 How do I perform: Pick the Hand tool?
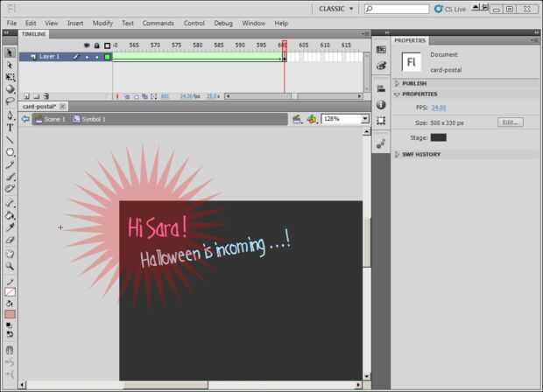pyautogui.click(x=10, y=254)
